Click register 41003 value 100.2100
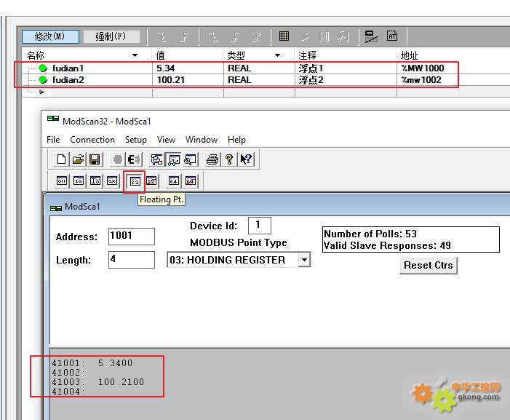The image size is (510, 420). (x=121, y=381)
